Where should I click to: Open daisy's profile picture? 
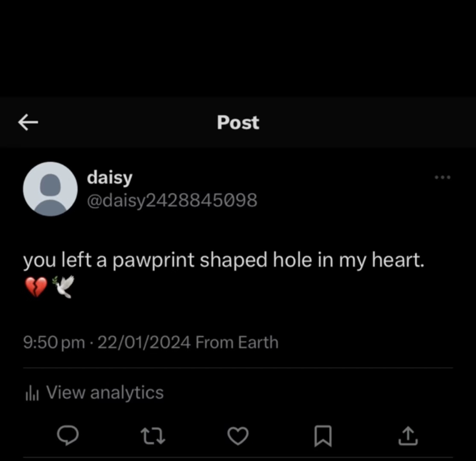click(x=50, y=189)
